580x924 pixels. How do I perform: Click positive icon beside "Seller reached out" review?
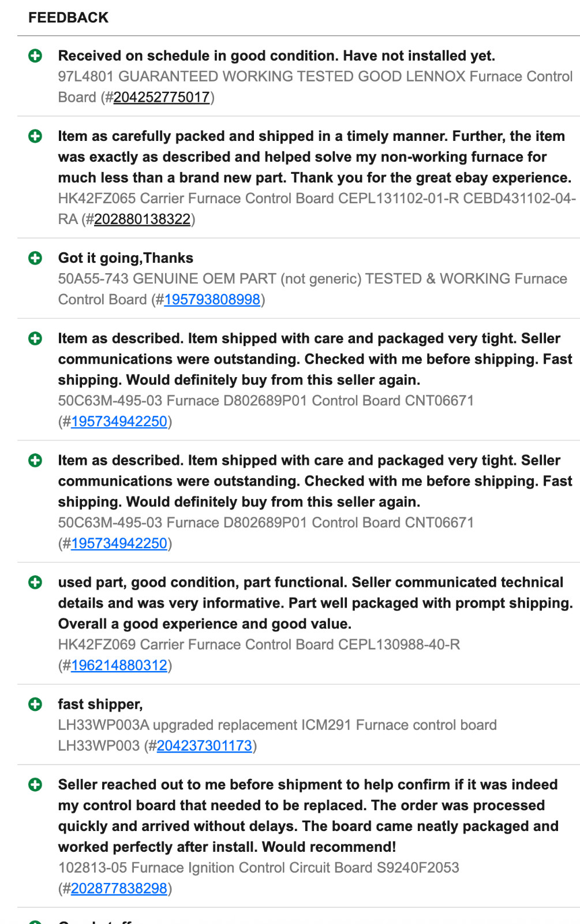pyautogui.click(x=35, y=784)
